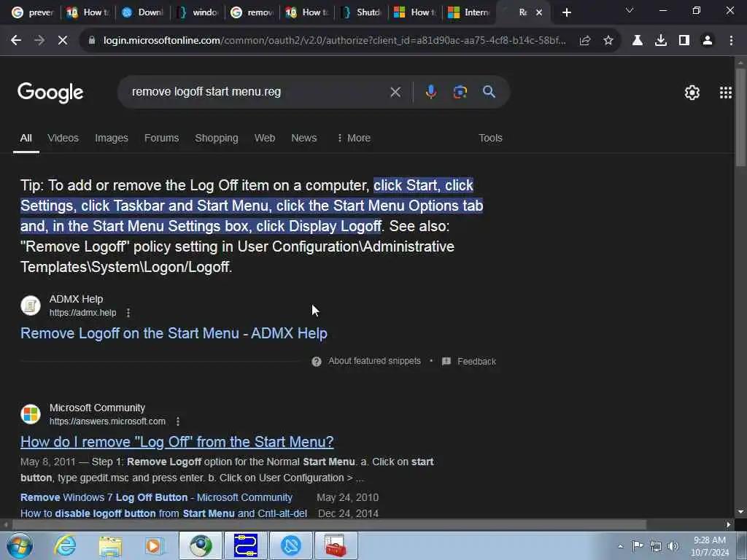Screen dimensions: 747x560
Task: Click the red toolbox taskbar icon
Action: tap(336, 545)
